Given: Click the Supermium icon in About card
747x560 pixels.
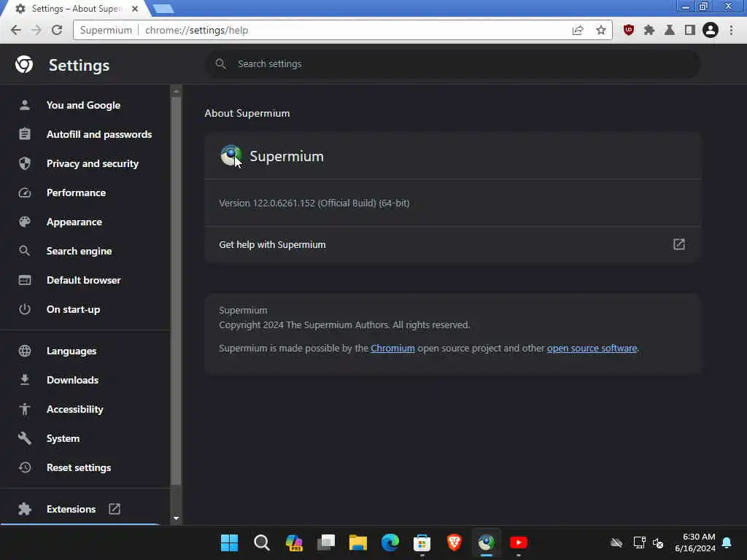Looking at the screenshot, I should [x=231, y=156].
